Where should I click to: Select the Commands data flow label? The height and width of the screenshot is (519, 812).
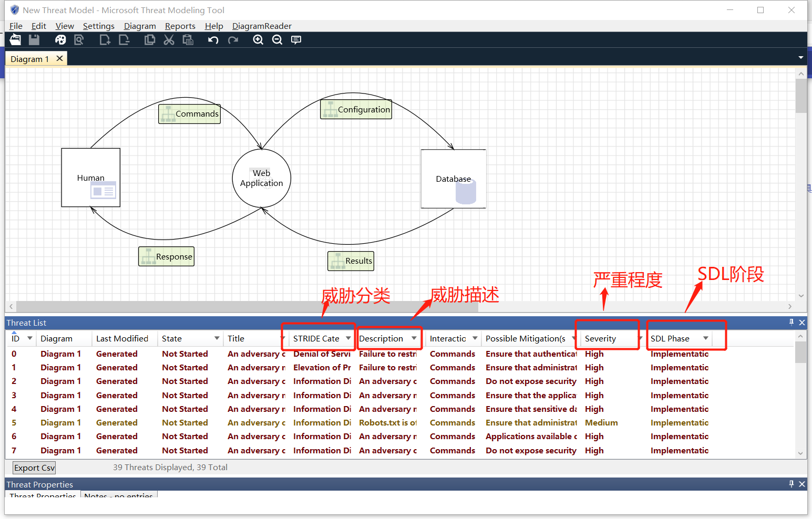[x=190, y=114]
